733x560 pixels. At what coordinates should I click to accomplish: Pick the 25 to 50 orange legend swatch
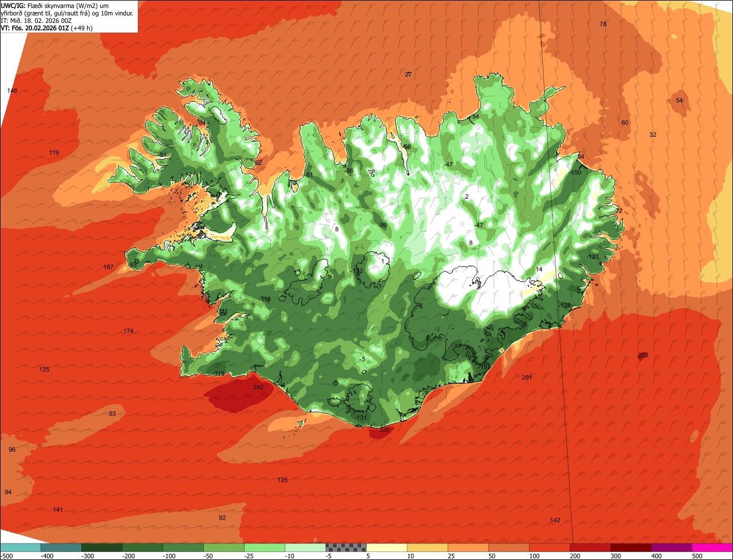pos(468,547)
